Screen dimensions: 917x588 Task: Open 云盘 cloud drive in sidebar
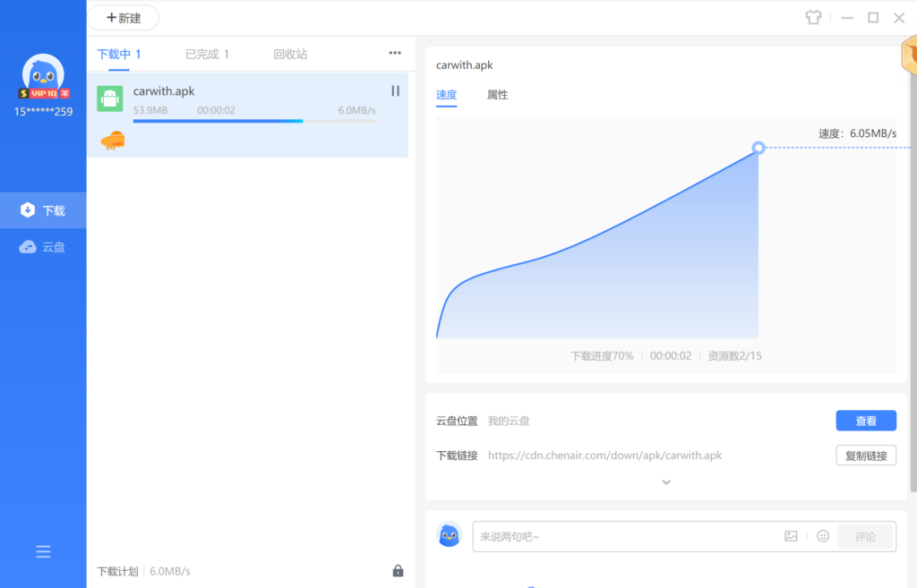pyautogui.click(x=43, y=247)
